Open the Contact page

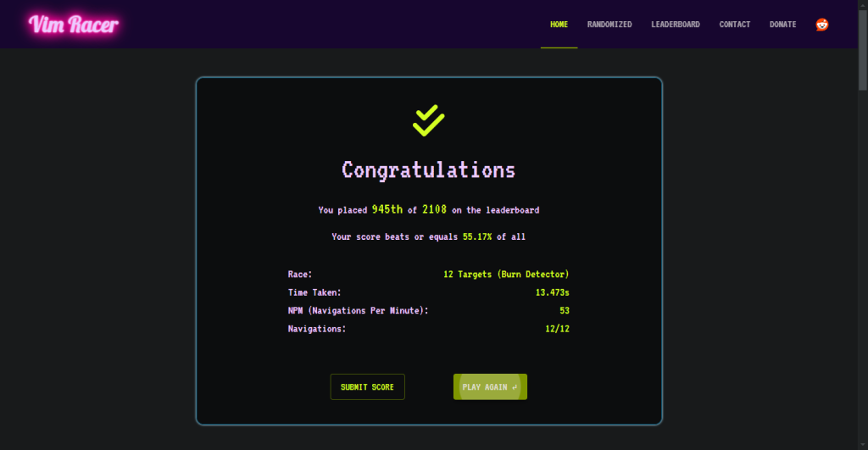point(735,25)
